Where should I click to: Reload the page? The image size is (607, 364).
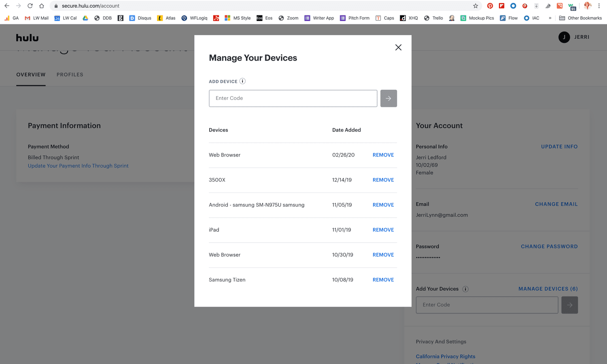(30, 6)
